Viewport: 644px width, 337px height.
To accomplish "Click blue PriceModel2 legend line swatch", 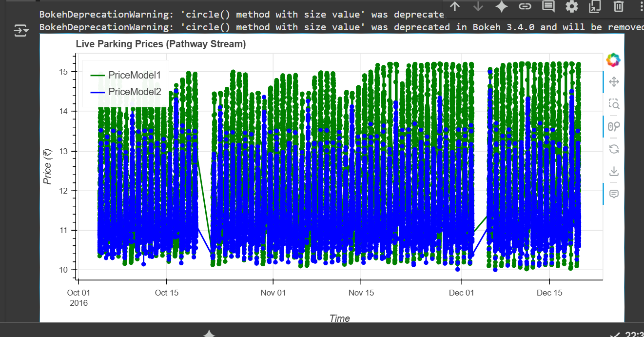I will click(98, 92).
